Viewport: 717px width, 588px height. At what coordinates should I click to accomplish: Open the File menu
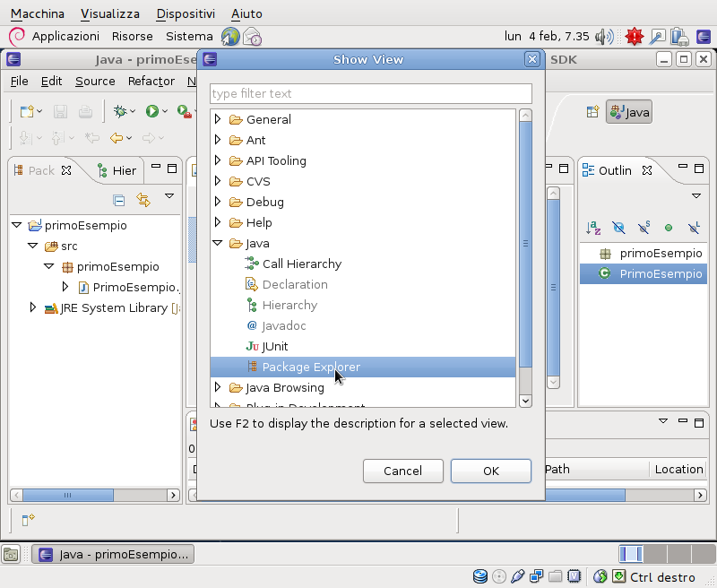click(x=19, y=82)
